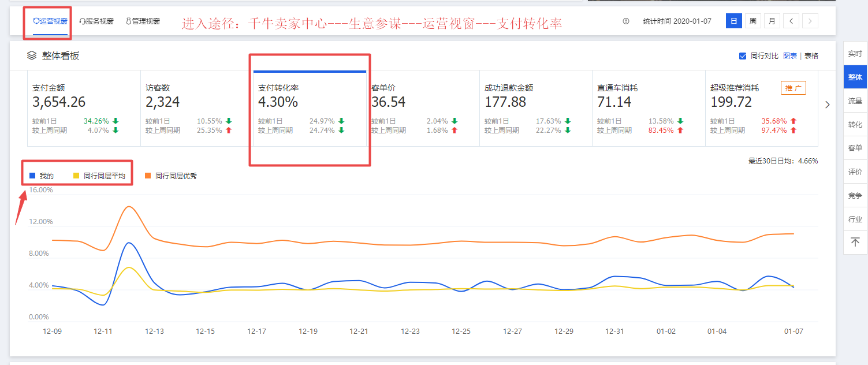
Task: Select the 月 time granularity button
Action: 772,21
